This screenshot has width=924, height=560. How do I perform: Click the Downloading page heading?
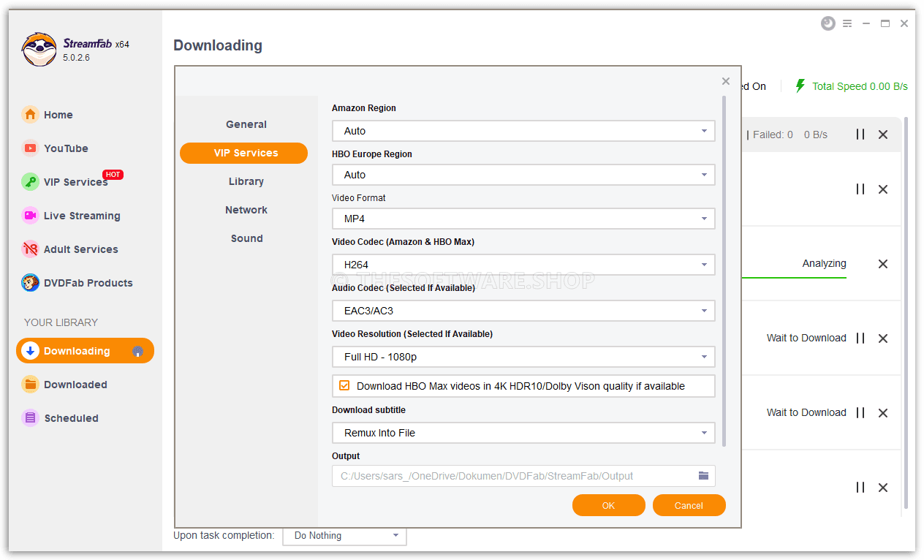tap(218, 45)
